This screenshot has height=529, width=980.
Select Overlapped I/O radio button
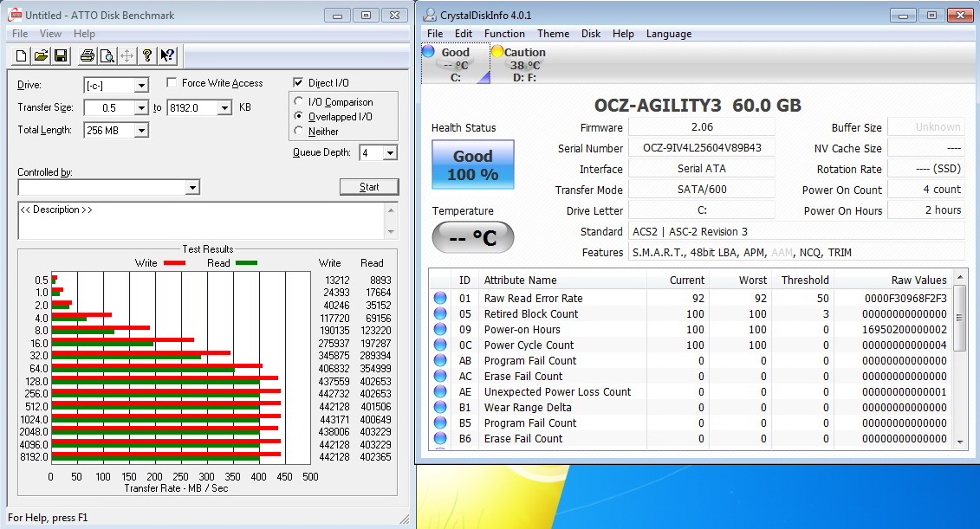pyautogui.click(x=299, y=116)
